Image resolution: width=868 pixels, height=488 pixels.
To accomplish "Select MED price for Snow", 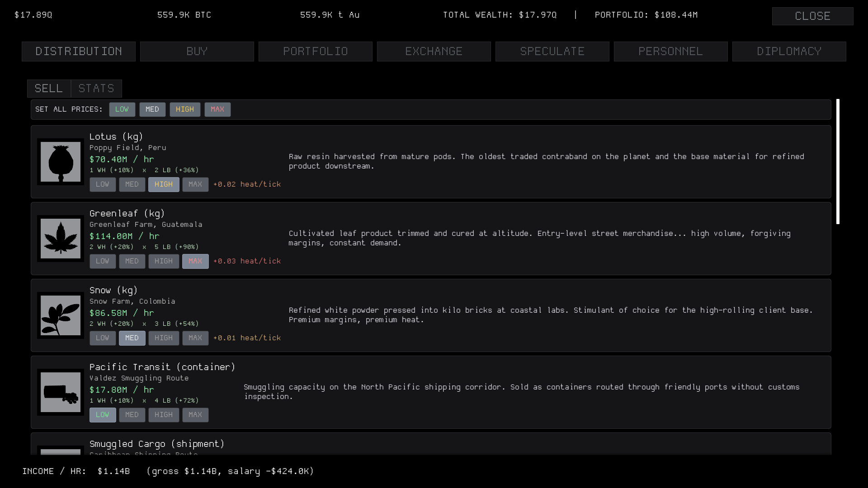I will click(x=132, y=338).
